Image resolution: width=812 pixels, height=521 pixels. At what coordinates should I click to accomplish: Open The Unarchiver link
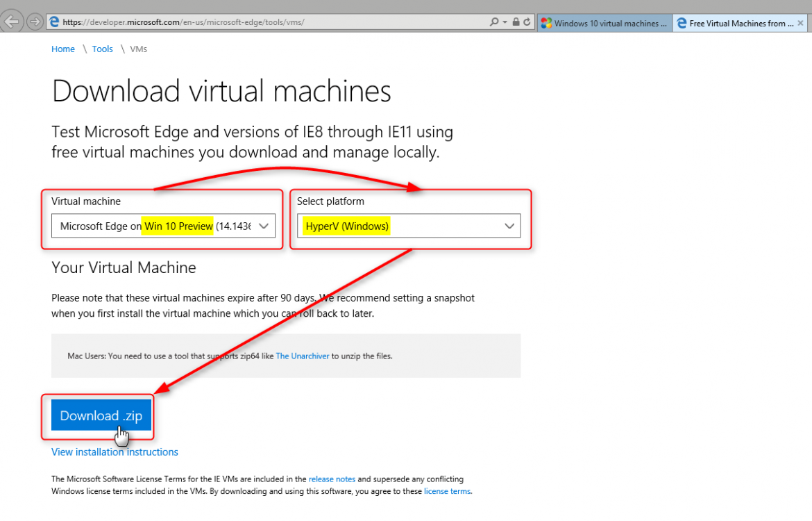(302, 356)
